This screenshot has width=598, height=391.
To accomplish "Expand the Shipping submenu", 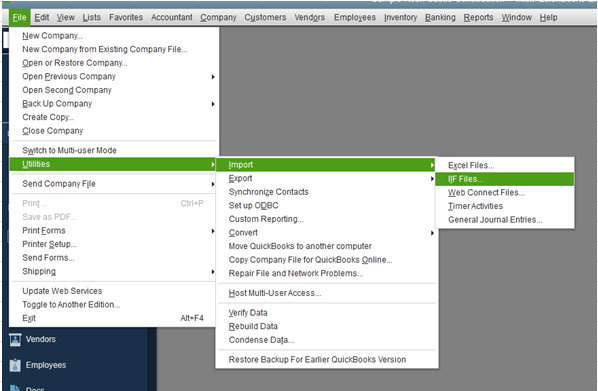I will [114, 272].
